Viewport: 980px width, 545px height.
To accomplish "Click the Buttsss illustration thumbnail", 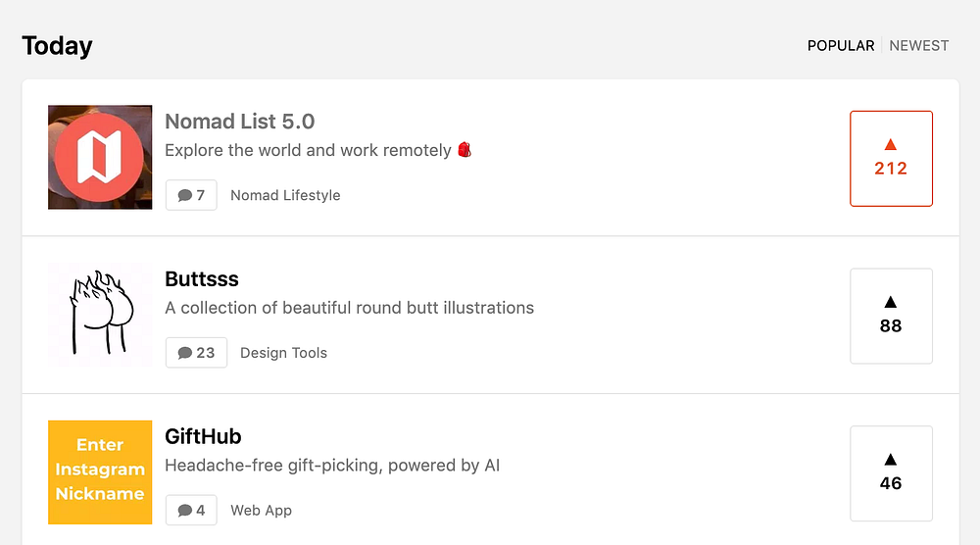I will (100, 315).
